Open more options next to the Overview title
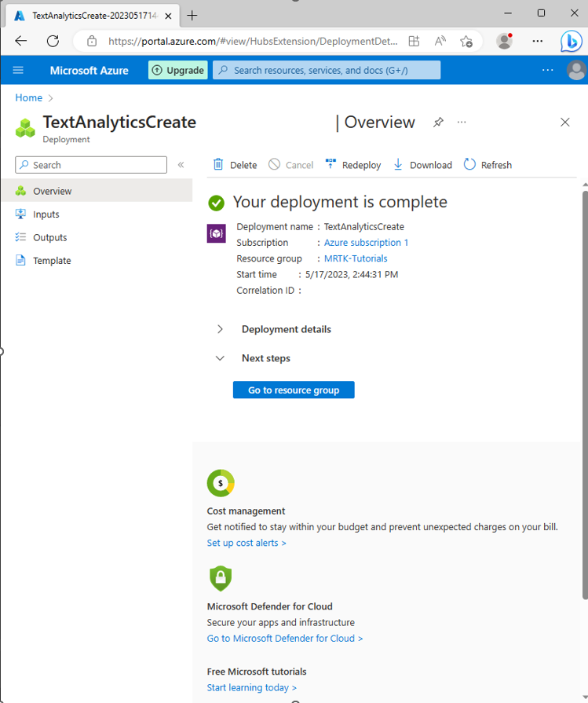This screenshot has height=703, width=588. coord(462,122)
